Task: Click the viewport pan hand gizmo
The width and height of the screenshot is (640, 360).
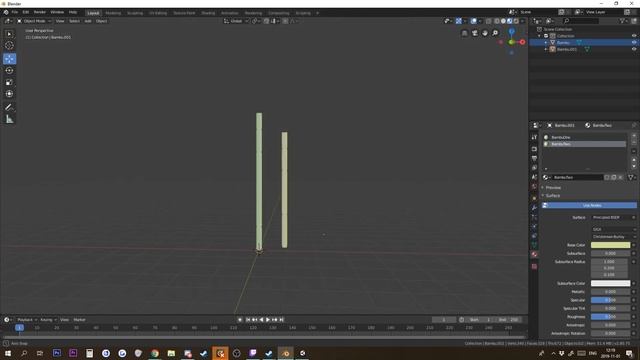Action: [485, 33]
